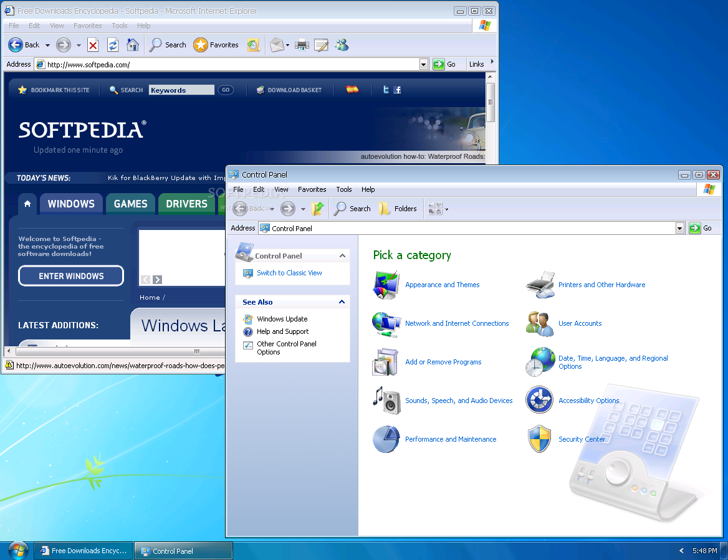Expand the Forward history dropdown in IE
The image size is (728, 560).
79,45
